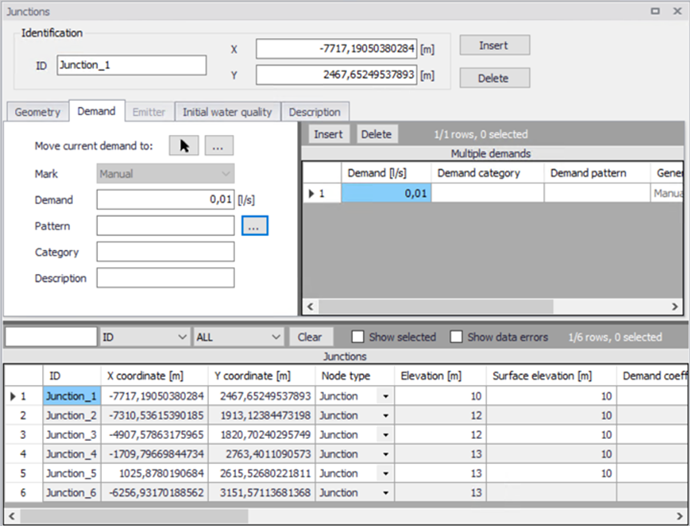Select Junction_4 ID cell
690x526 pixels.
tap(72, 454)
